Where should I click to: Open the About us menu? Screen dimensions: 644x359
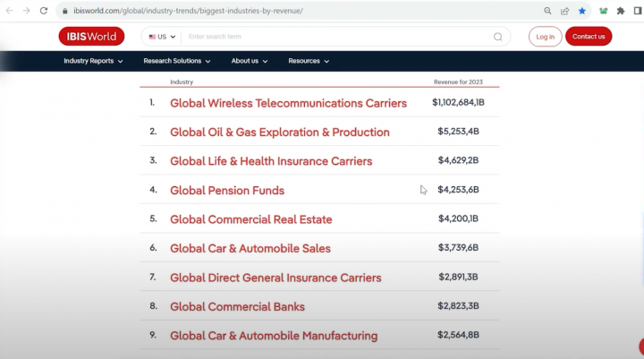pos(250,61)
